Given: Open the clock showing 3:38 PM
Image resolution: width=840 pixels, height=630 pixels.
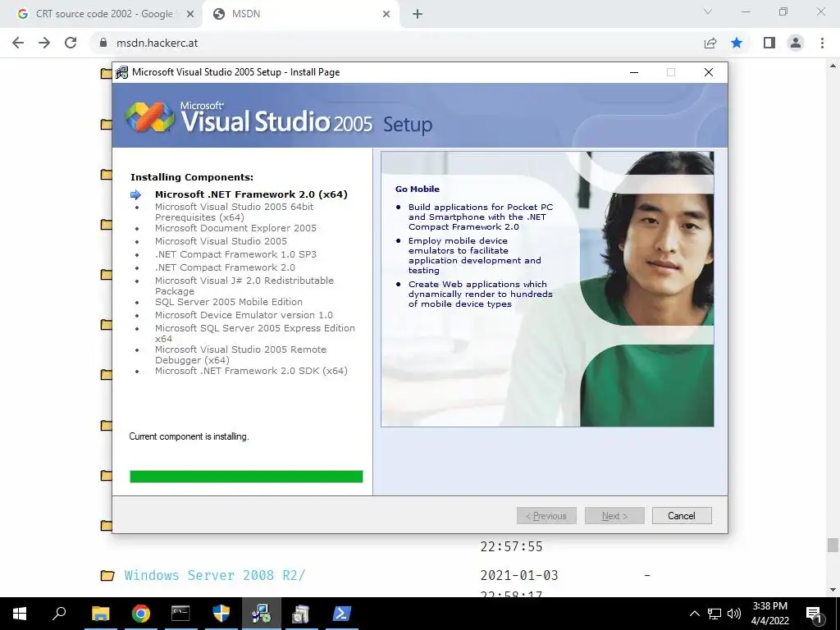Looking at the screenshot, I should (x=769, y=614).
